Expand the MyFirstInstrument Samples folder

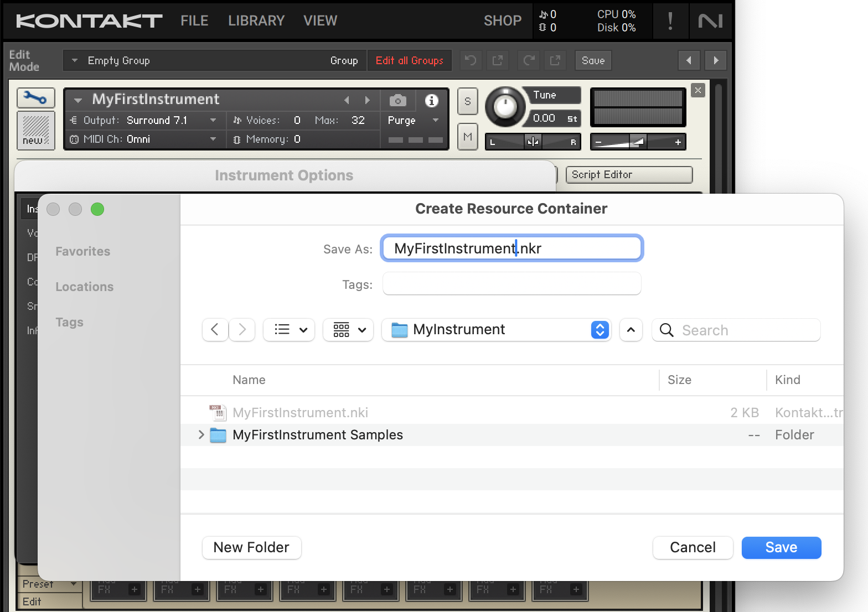[201, 435]
